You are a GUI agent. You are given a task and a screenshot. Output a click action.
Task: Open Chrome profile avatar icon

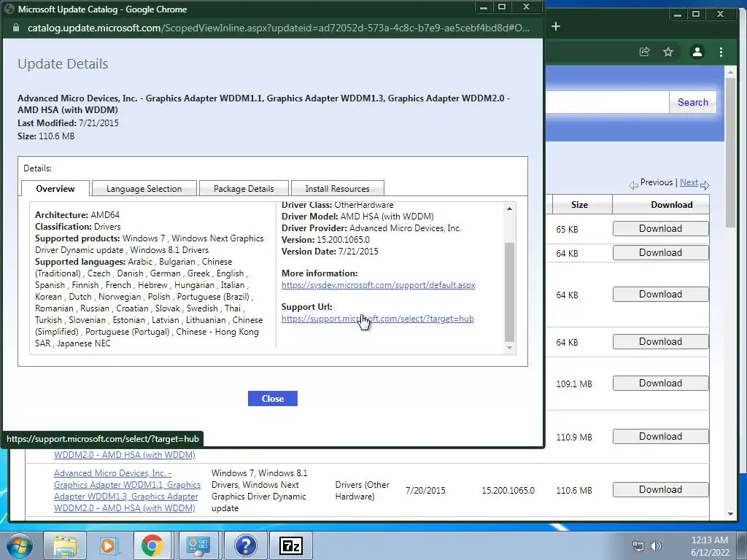(x=697, y=52)
